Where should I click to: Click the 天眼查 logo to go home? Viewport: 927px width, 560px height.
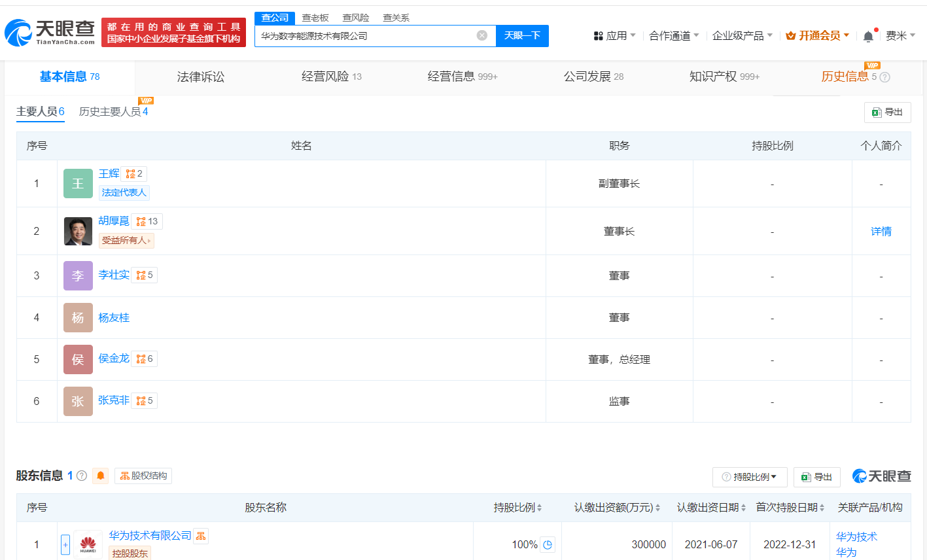click(50, 32)
